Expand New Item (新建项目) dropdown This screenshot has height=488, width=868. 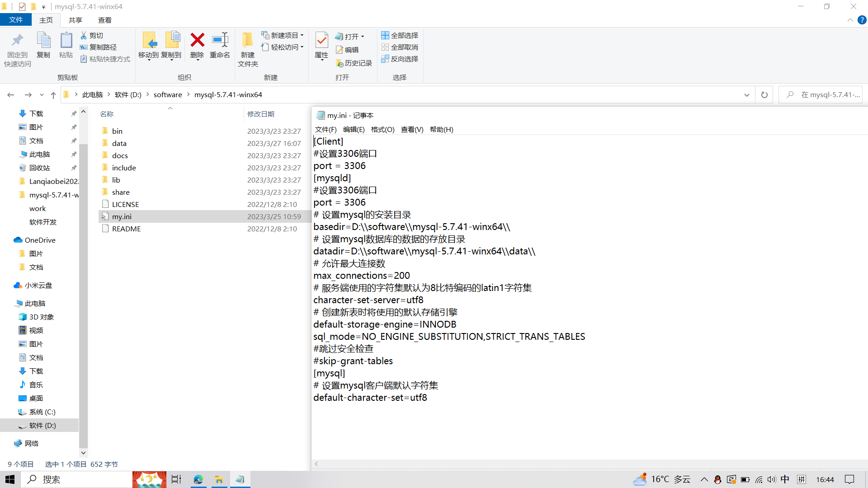[x=302, y=35]
